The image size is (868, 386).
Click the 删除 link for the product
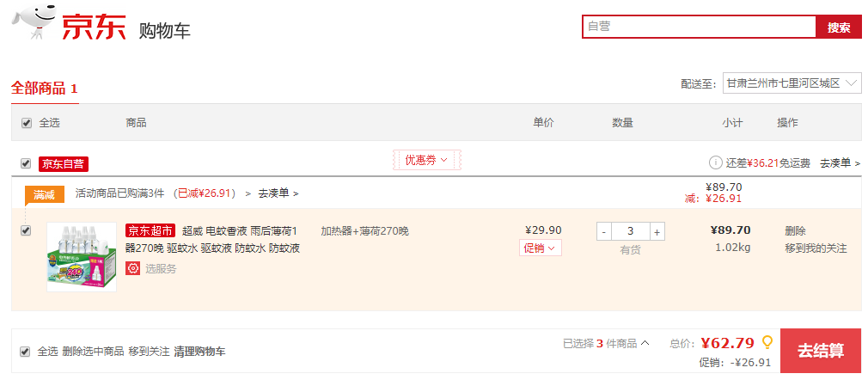pyautogui.click(x=795, y=231)
